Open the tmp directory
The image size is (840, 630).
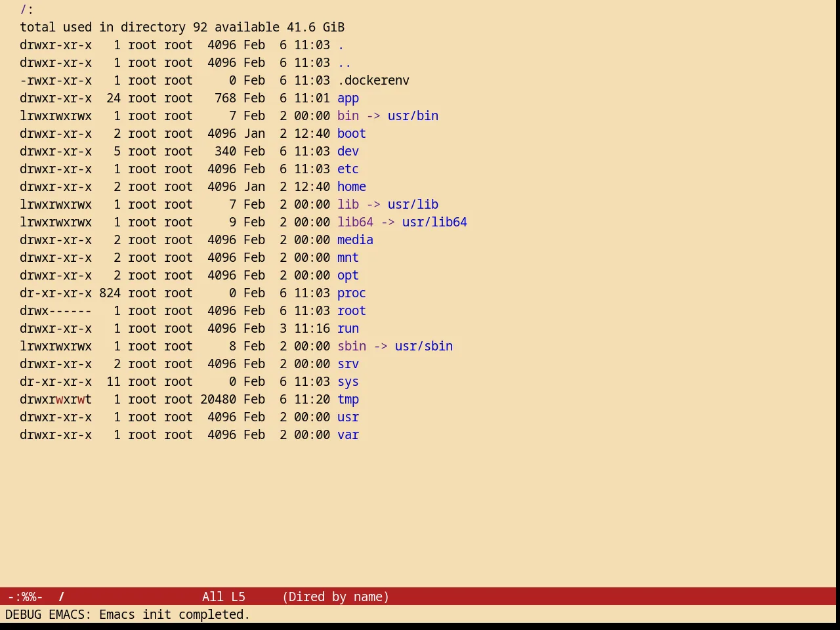click(x=348, y=400)
